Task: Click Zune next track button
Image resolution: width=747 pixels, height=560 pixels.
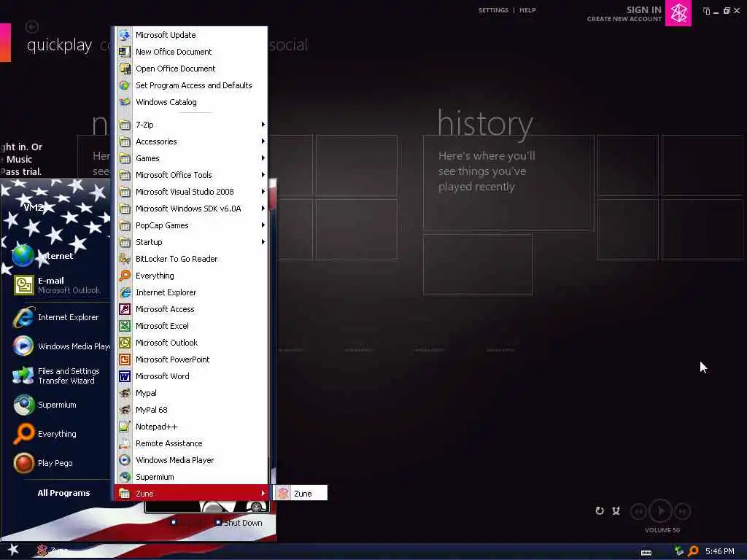Action: click(683, 511)
